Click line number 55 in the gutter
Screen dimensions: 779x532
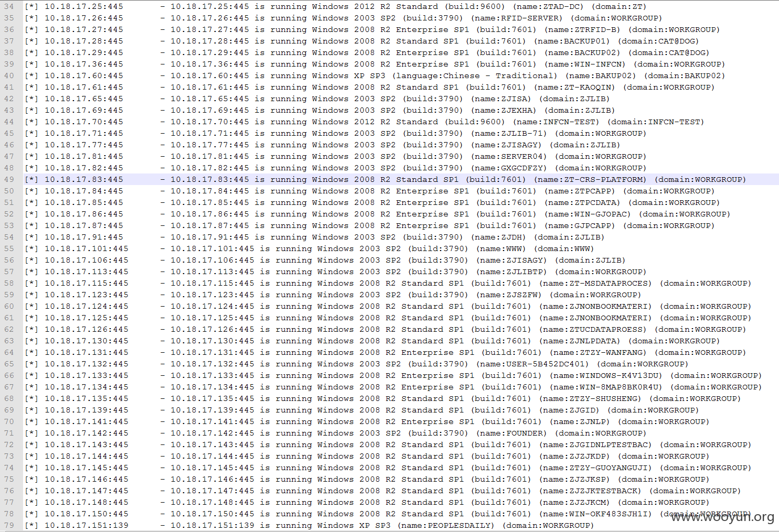coord(9,249)
